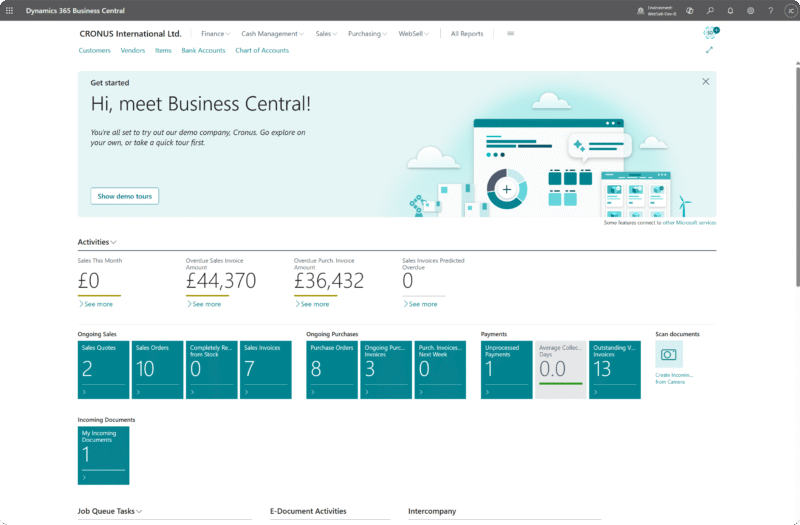Click Show demo tours button
Image resolution: width=800 pixels, height=525 pixels.
[x=124, y=196]
